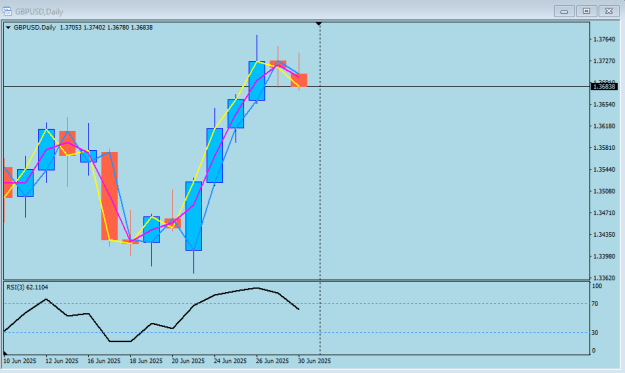Click the 1.35810 price scale value
This screenshot has width=625, height=373.
point(604,148)
